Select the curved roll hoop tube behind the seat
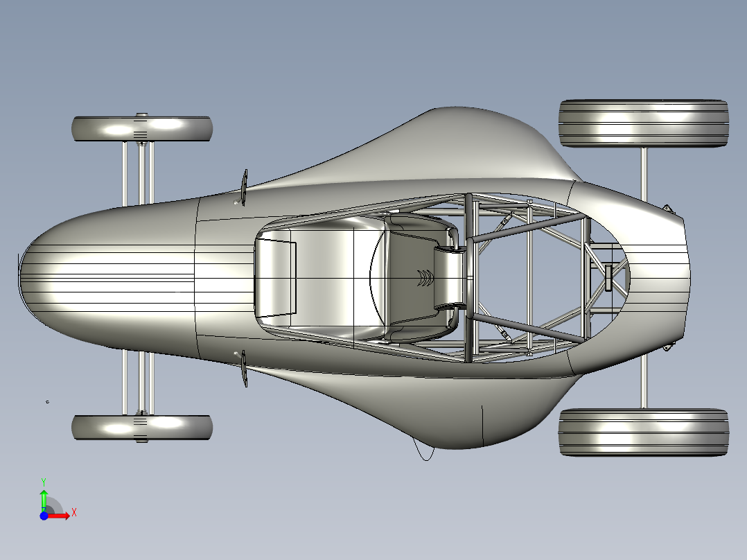The height and width of the screenshot is (560, 747). [469, 278]
